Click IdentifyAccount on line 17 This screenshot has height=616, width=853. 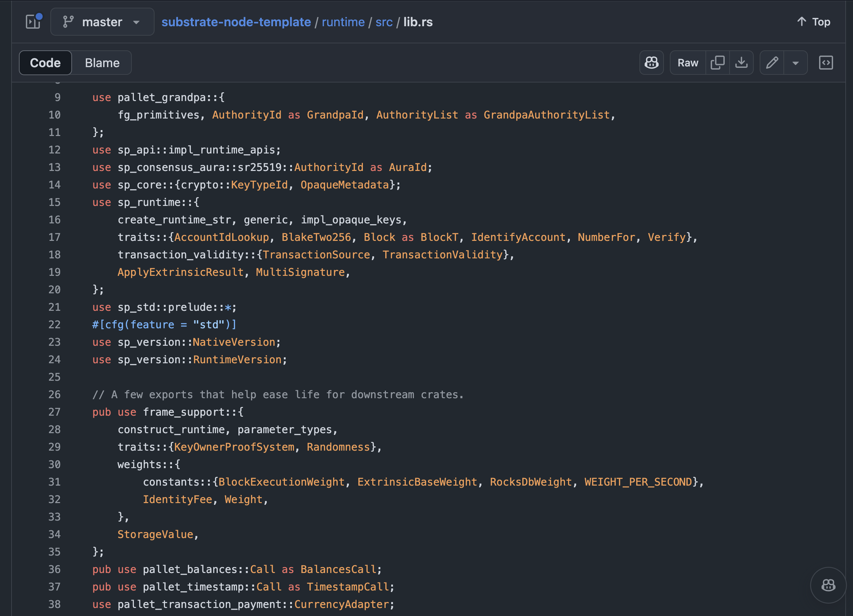click(x=518, y=237)
